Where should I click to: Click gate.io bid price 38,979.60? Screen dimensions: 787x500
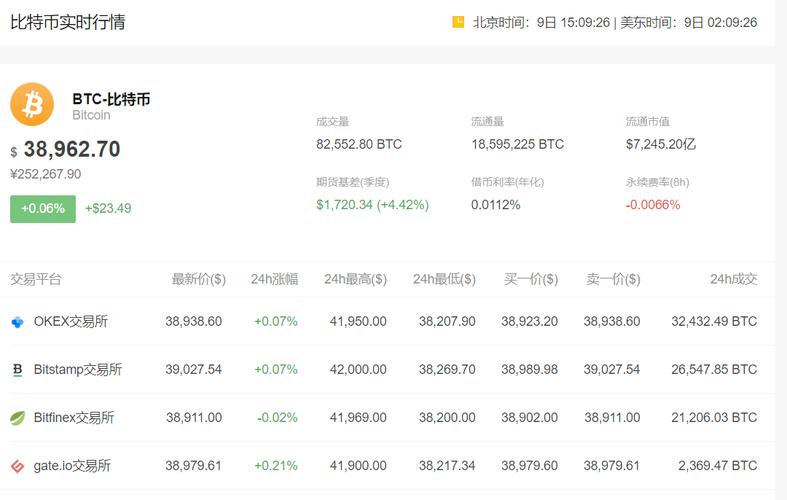pyautogui.click(x=530, y=466)
